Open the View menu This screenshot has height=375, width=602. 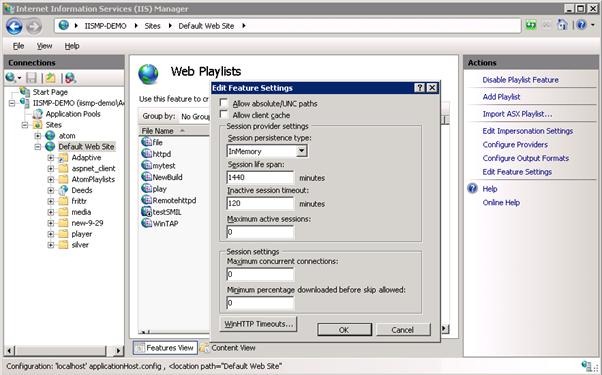tap(45, 46)
